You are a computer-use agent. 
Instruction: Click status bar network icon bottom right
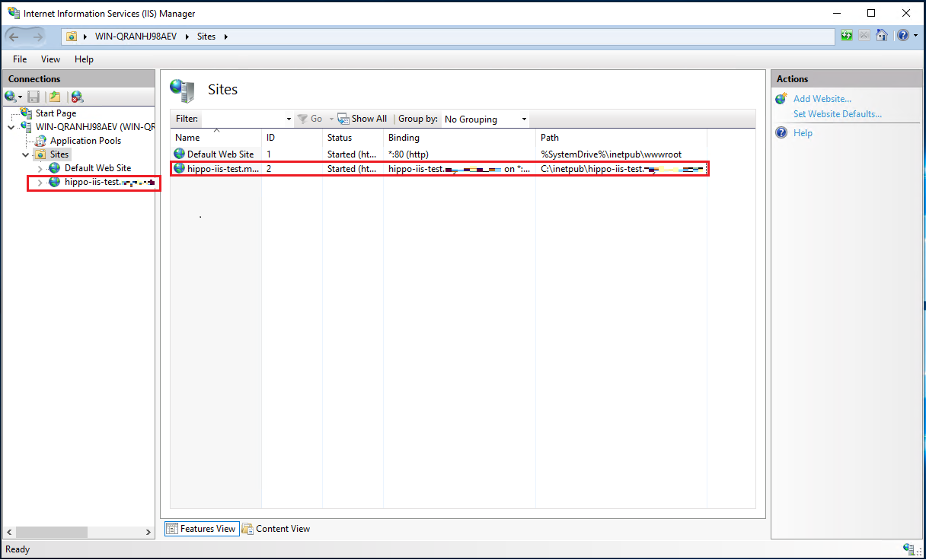click(x=909, y=549)
